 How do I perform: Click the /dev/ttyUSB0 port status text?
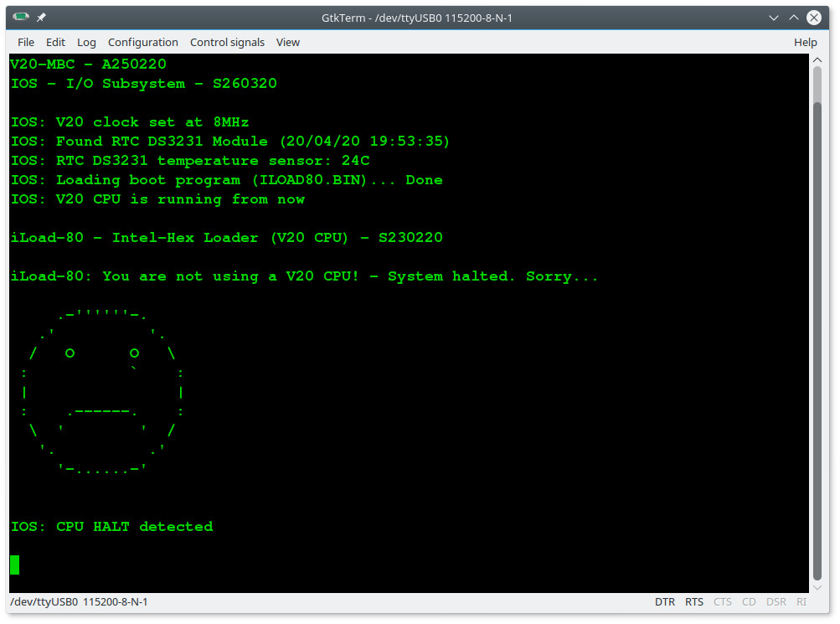79,602
